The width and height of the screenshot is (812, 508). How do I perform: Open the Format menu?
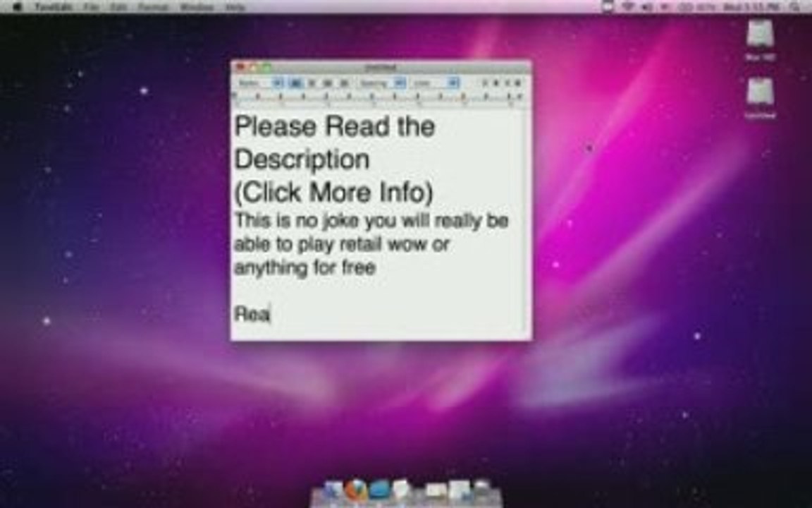tap(153, 7)
